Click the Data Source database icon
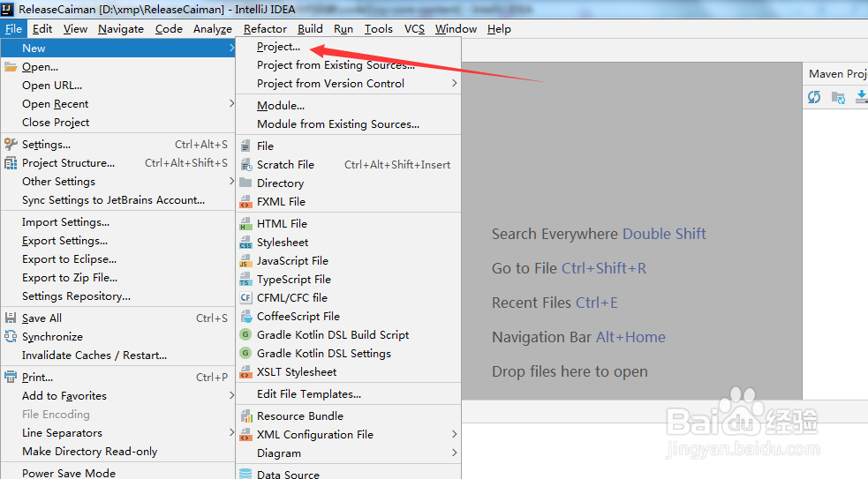868x479 pixels. (245, 474)
